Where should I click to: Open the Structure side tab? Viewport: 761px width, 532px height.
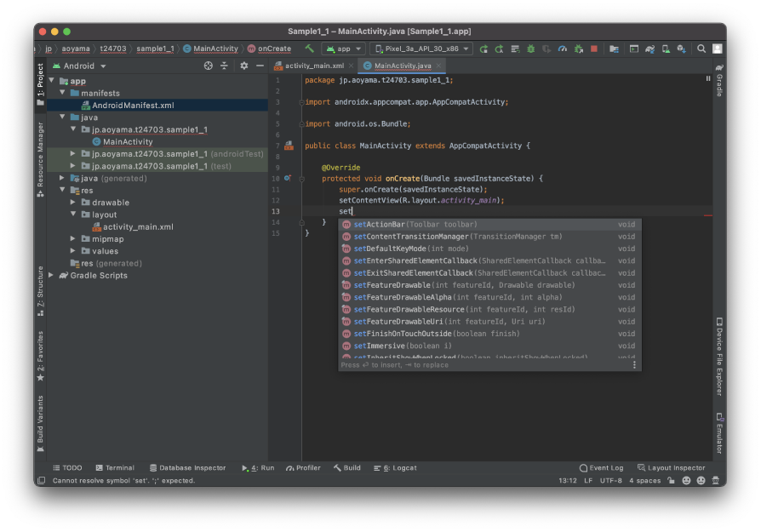[x=40, y=291]
